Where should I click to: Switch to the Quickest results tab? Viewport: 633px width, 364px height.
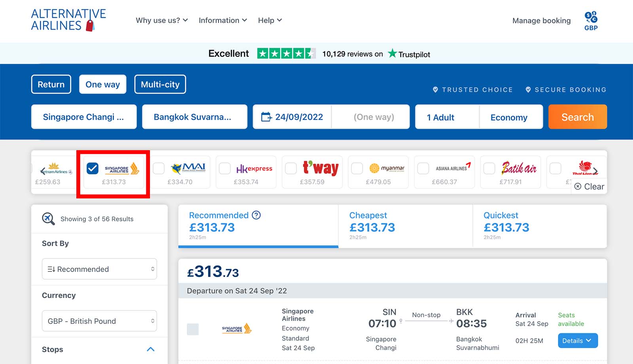pyautogui.click(x=540, y=226)
